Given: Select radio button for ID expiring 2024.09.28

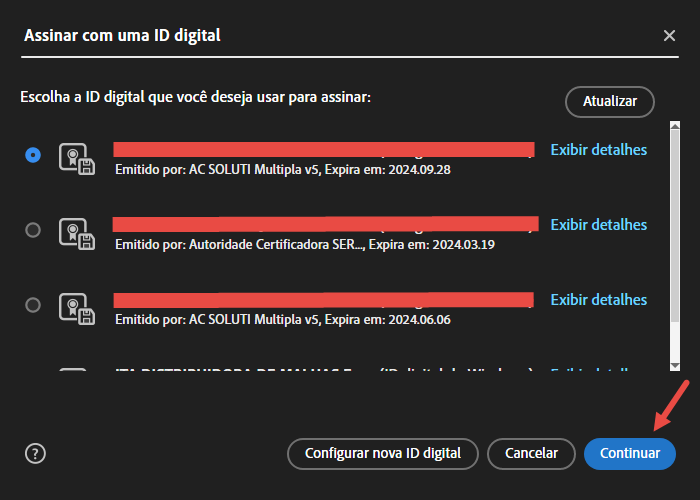Looking at the screenshot, I should pyautogui.click(x=33, y=155).
